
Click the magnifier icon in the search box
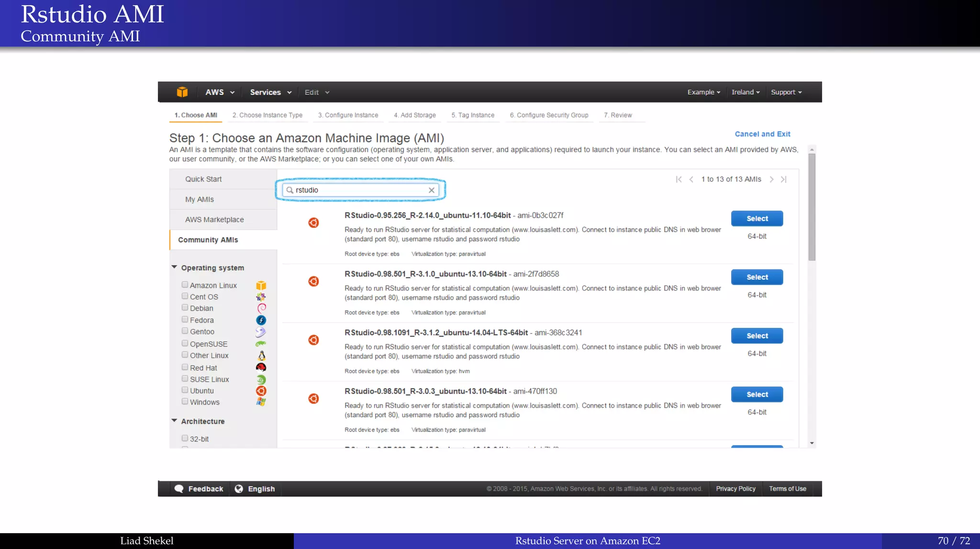pos(290,190)
